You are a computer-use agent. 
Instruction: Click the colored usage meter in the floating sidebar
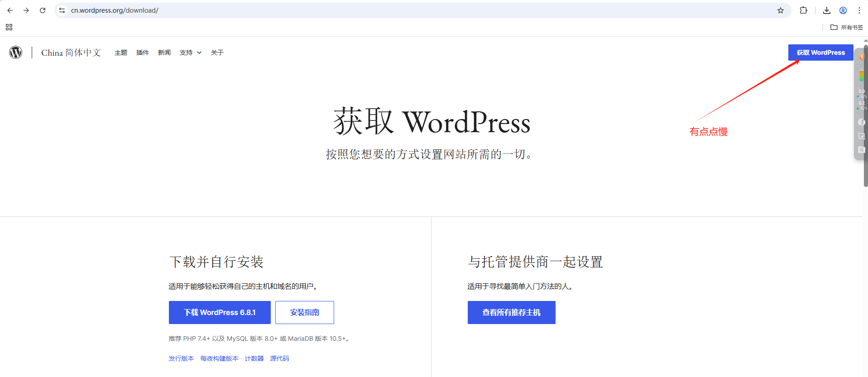coord(862,76)
